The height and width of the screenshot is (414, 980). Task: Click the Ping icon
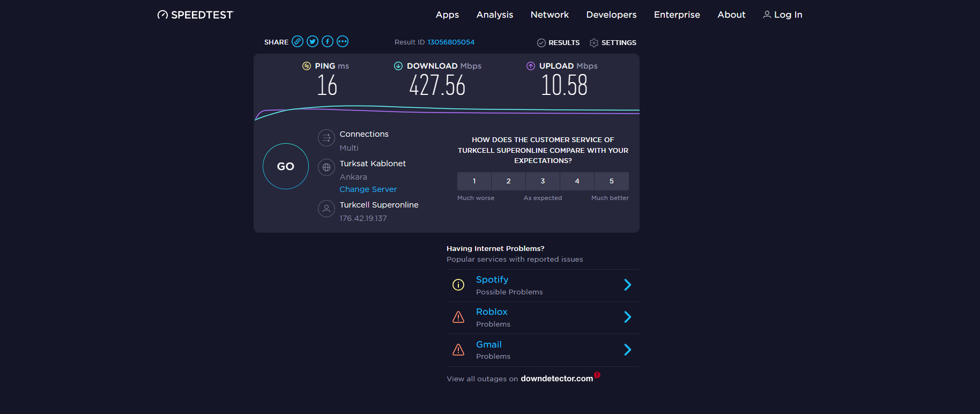(307, 66)
